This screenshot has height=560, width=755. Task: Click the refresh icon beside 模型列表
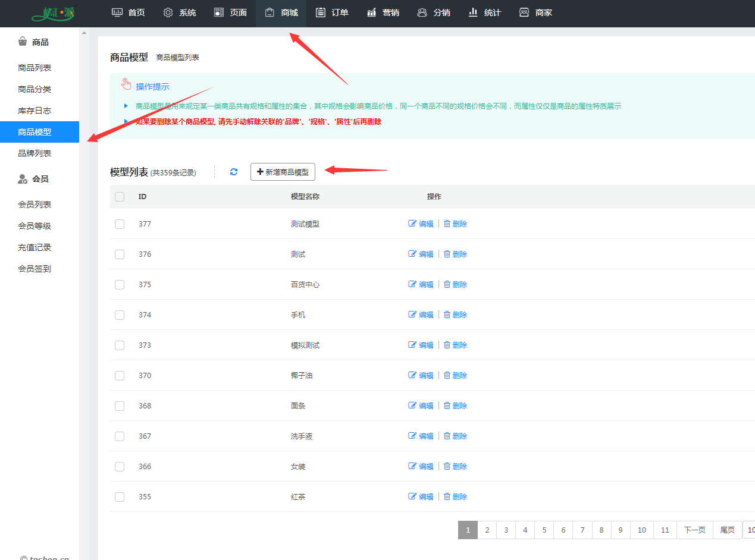point(234,172)
